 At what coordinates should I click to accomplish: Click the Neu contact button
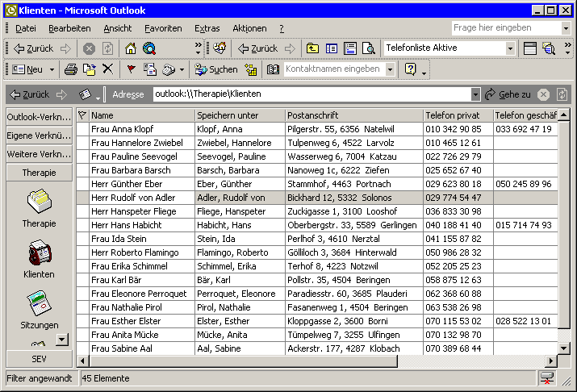(x=27, y=69)
